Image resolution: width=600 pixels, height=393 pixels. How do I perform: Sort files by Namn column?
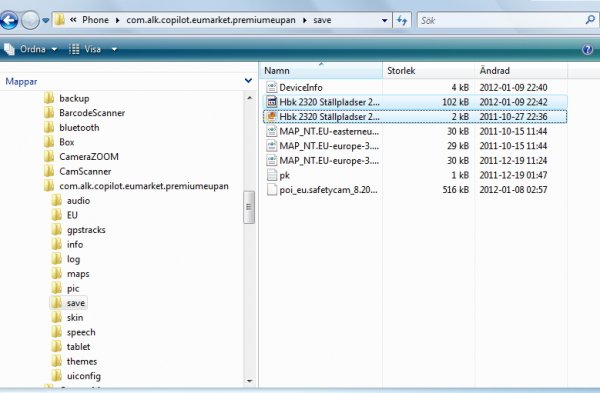coord(321,70)
